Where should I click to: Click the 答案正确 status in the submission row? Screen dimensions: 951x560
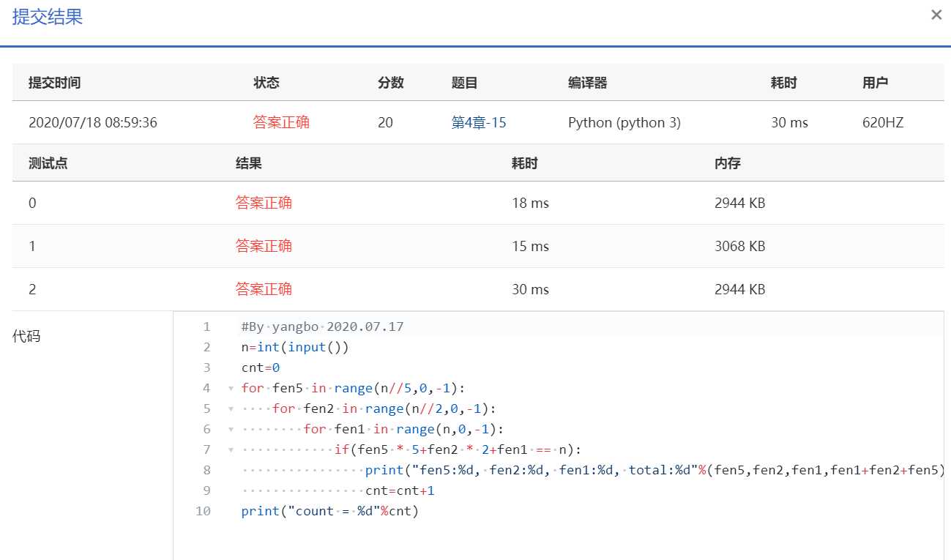[281, 122]
